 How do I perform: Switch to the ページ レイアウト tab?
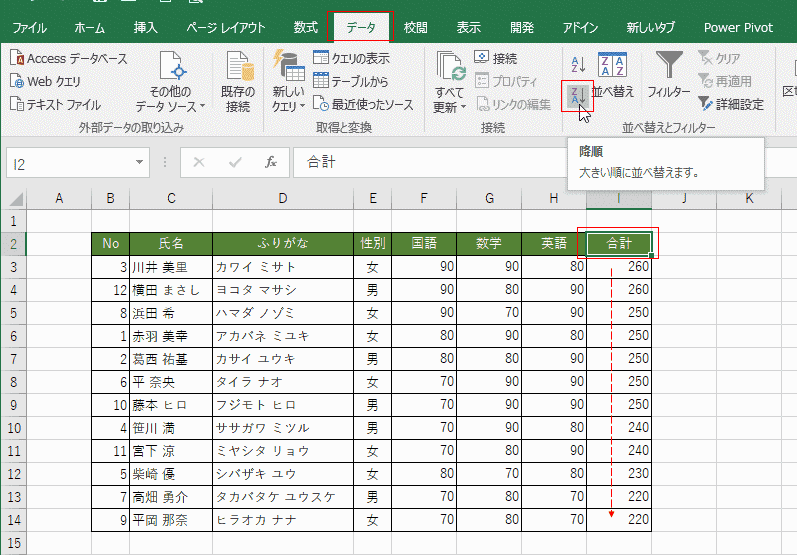point(226,27)
